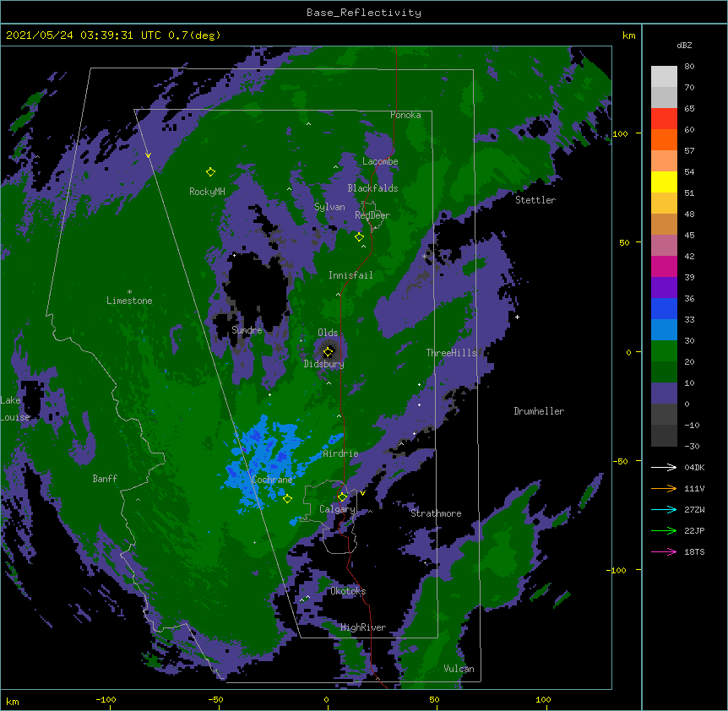Click the ThreeHills label
728x711 pixels.
tap(451, 353)
